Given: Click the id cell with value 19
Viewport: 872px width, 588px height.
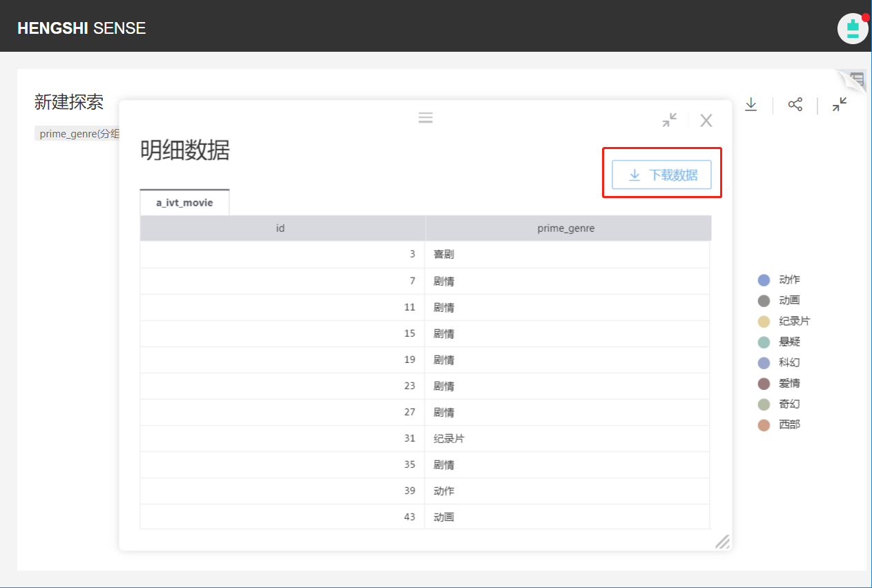Looking at the screenshot, I should coord(282,360).
